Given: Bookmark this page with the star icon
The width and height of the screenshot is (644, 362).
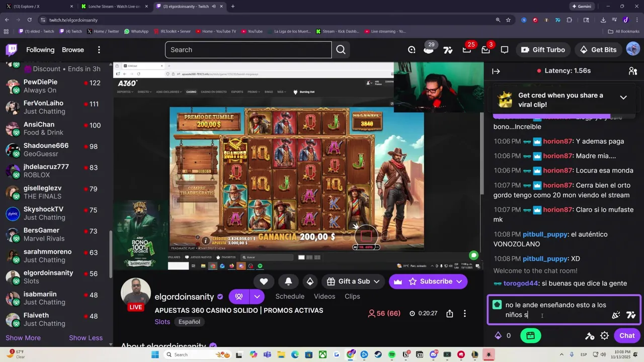Looking at the screenshot, I should point(509,20).
